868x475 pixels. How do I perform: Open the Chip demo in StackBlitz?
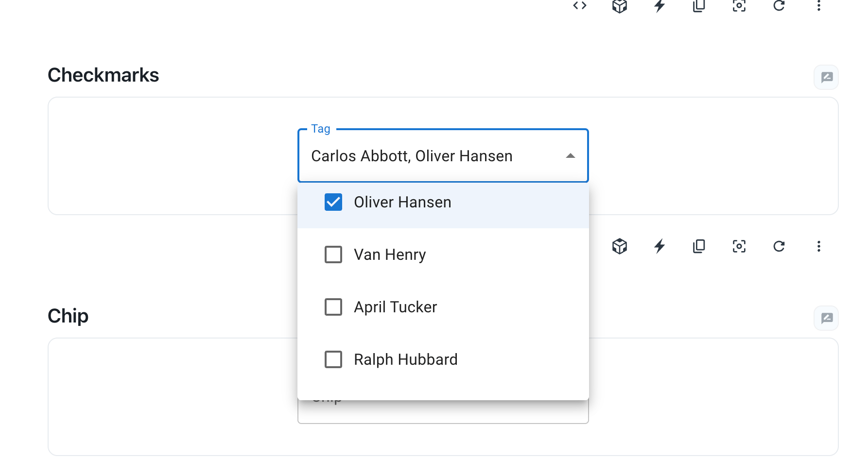pos(660,246)
